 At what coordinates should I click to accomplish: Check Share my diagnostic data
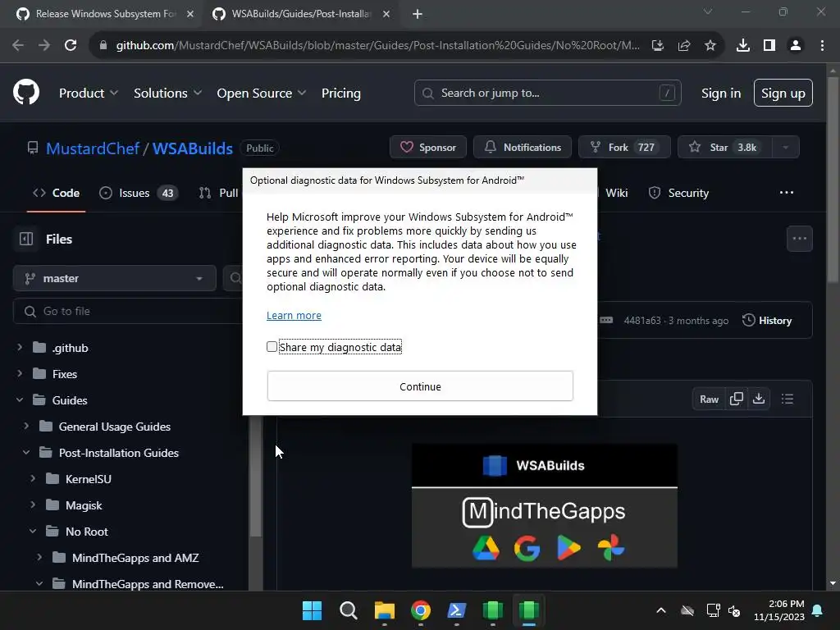[272, 347]
